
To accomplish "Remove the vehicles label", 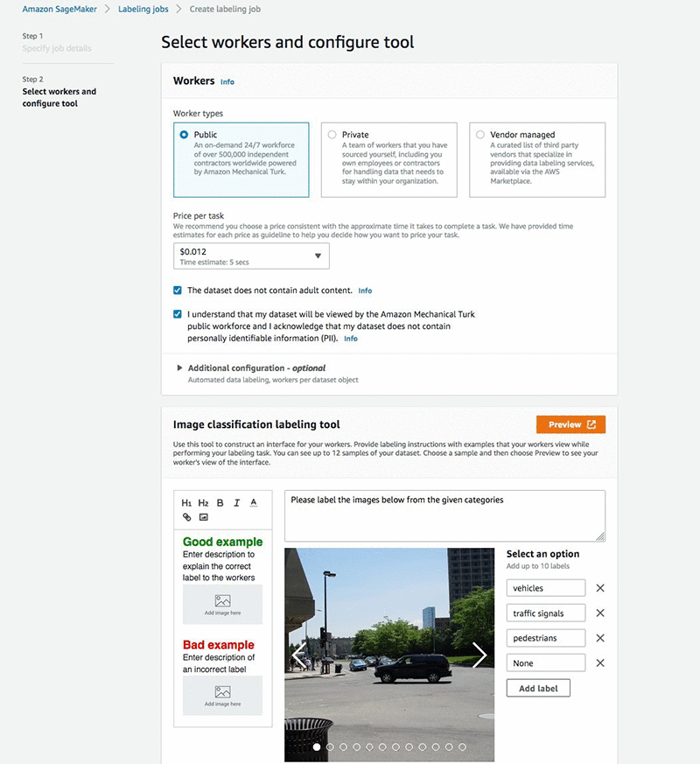I will [600, 588].
